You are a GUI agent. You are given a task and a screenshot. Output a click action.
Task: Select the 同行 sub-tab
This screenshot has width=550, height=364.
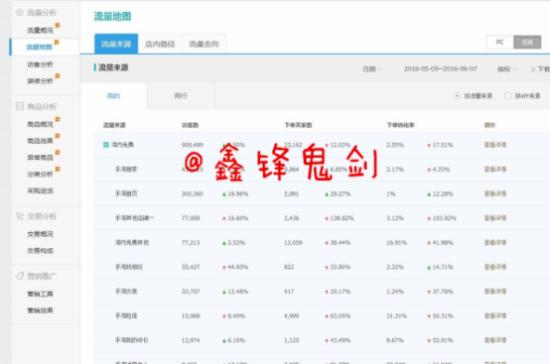click(181, 96)
